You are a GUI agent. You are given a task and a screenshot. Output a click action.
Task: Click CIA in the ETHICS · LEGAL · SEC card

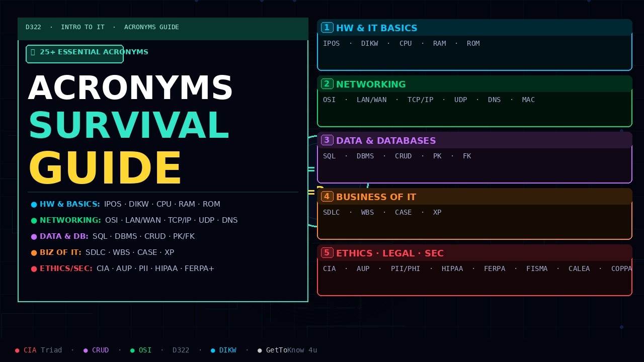point(329,269)
